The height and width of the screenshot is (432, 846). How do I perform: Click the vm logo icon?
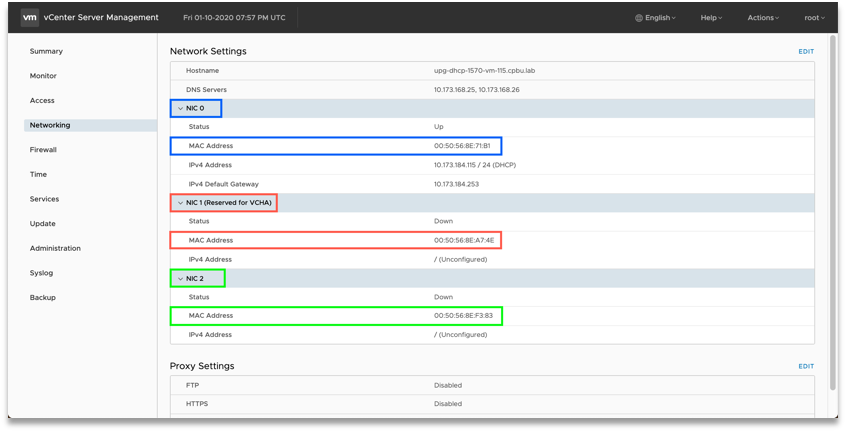pos(30,17)
